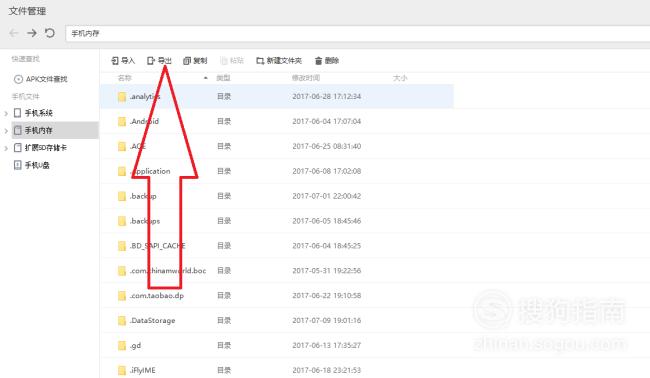
Task: Click the .backup folder icon
Action: coord(122,196)
